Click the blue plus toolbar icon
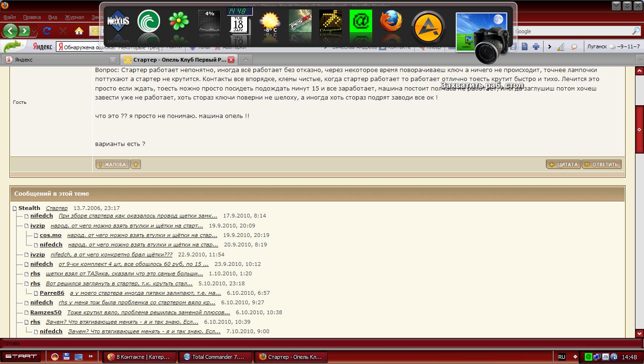 [x=536, y=46]
